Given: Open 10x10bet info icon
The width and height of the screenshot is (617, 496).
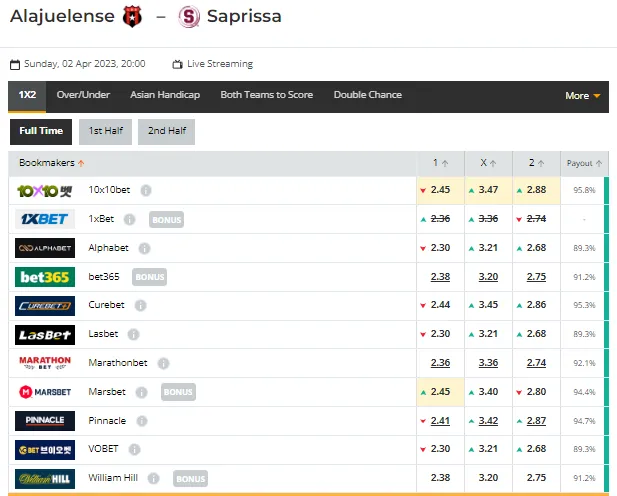Looking at the screenshot, I should [x=146, y=191].
